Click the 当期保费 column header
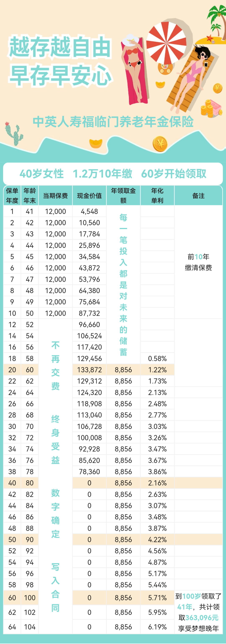This screenshot has height=644, width=226. pyautogui.click(x=55, y=196)
